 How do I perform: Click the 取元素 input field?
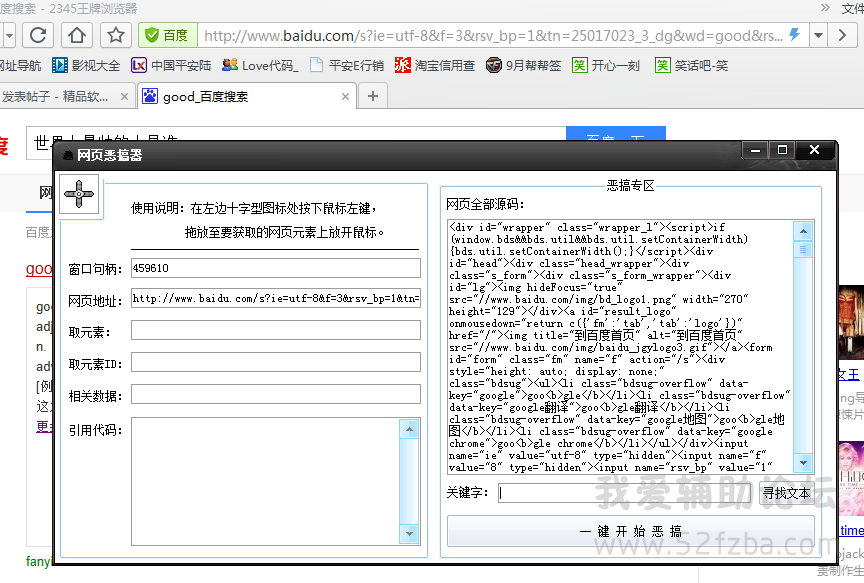[x=276, y=331]
